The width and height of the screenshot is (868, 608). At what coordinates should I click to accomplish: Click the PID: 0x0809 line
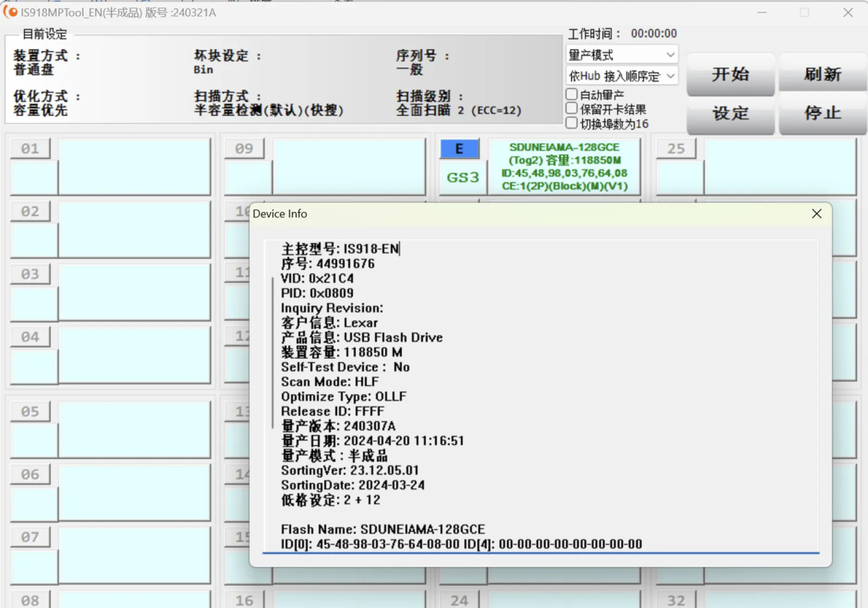tap(317, 293)
